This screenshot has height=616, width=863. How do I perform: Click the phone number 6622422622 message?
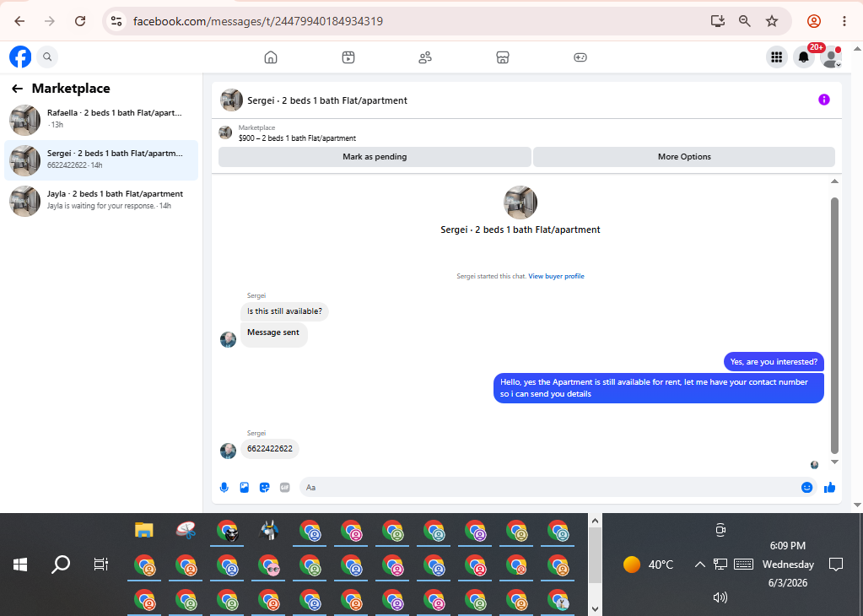pyautogui.click(x=270, y=449)
